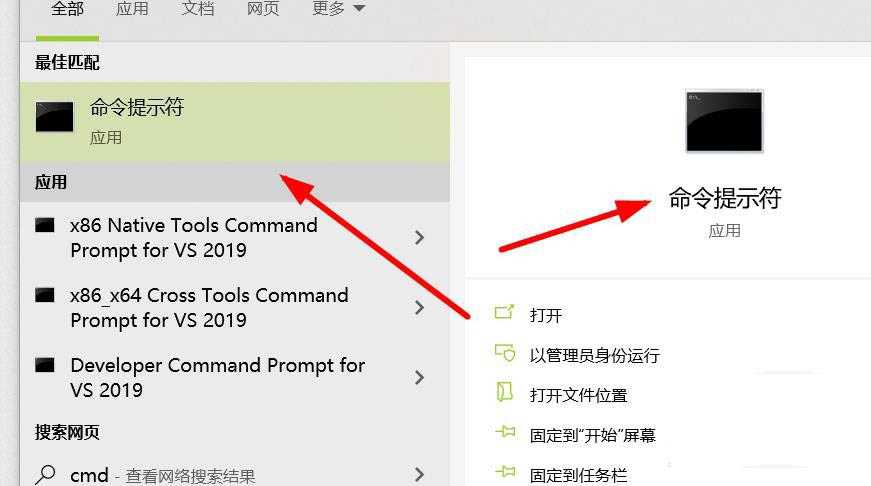Image resolution: width=871 pixels, height=486 pixels.
Task: Switch to the 网页 tab
Action: 263,8
